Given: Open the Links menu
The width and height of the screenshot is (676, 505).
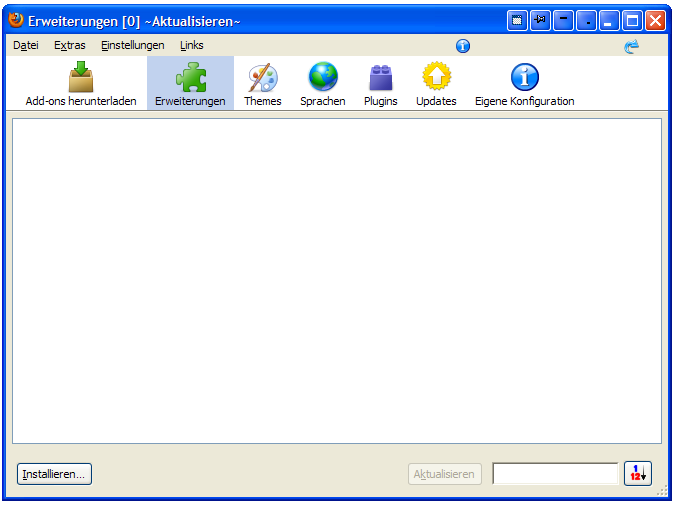Looking at the screenshot, I should pos(192,45).
